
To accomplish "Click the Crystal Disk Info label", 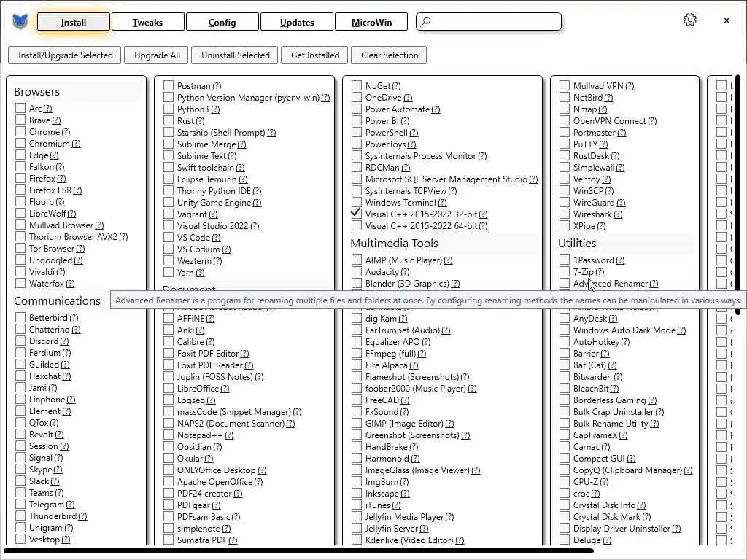I will 604,505.
